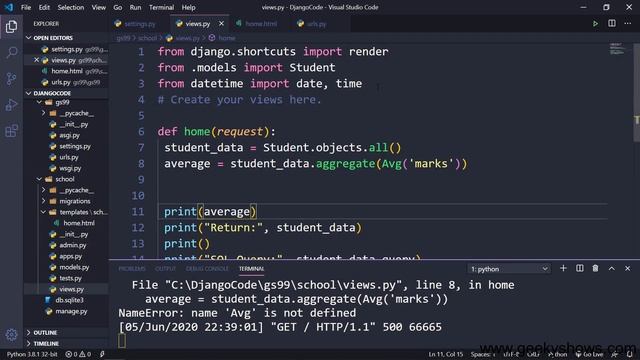Click the editor minimap

(617, 49)
